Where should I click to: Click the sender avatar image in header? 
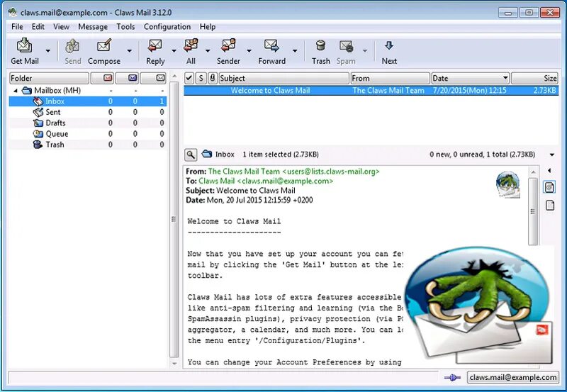click(507, 185)
